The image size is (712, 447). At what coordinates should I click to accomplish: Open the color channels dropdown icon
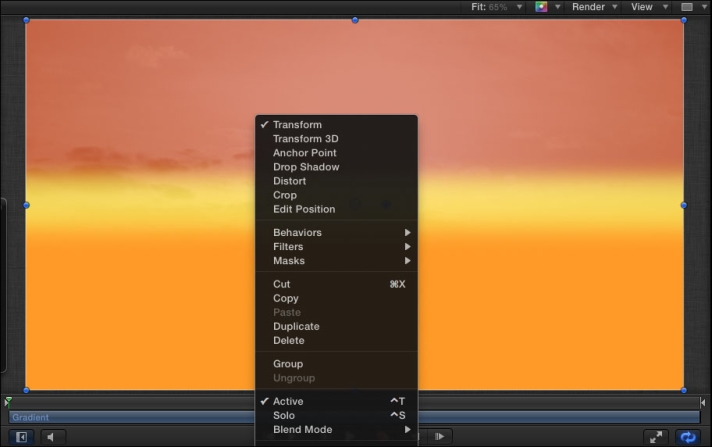[545, 7]
